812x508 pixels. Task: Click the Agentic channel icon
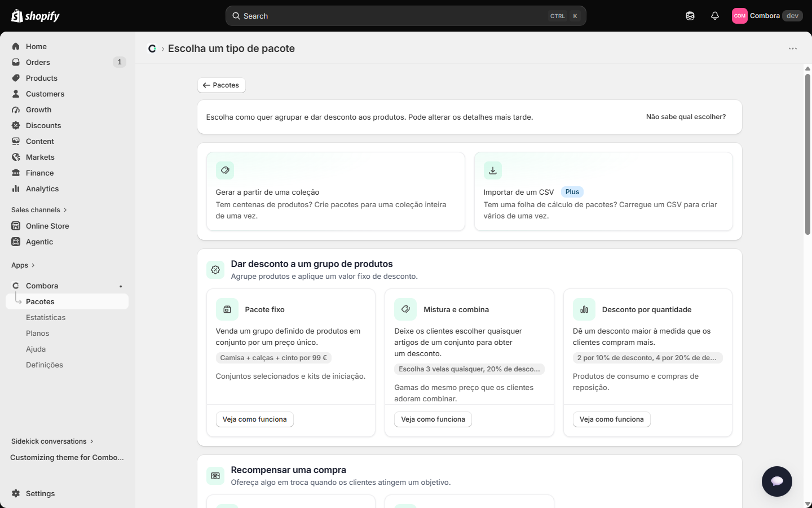point(16,242)
